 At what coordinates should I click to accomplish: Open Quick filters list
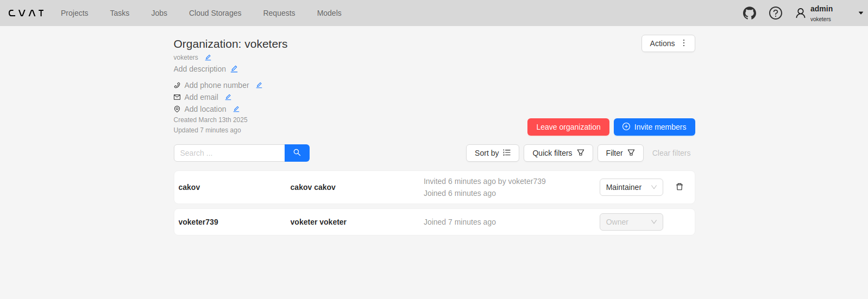558,153
